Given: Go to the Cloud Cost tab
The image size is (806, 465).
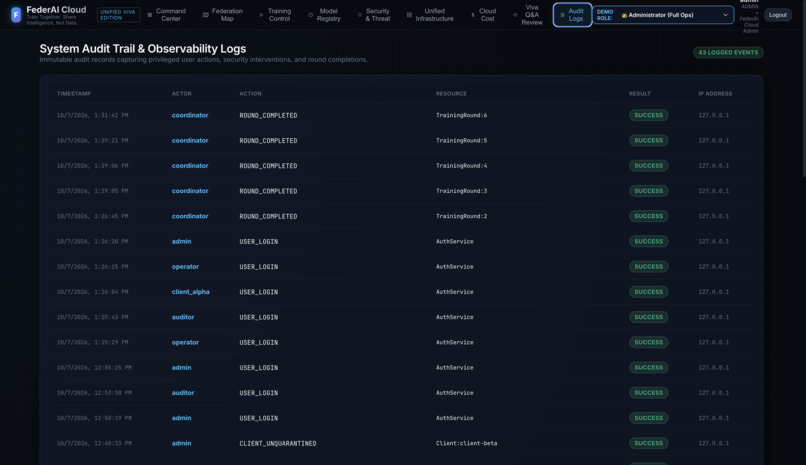Looking at the screenshot, I should point(484,15).
